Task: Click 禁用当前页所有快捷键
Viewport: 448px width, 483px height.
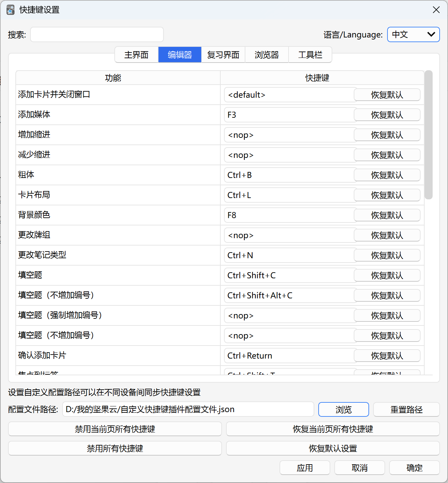Action: [115, 429]
